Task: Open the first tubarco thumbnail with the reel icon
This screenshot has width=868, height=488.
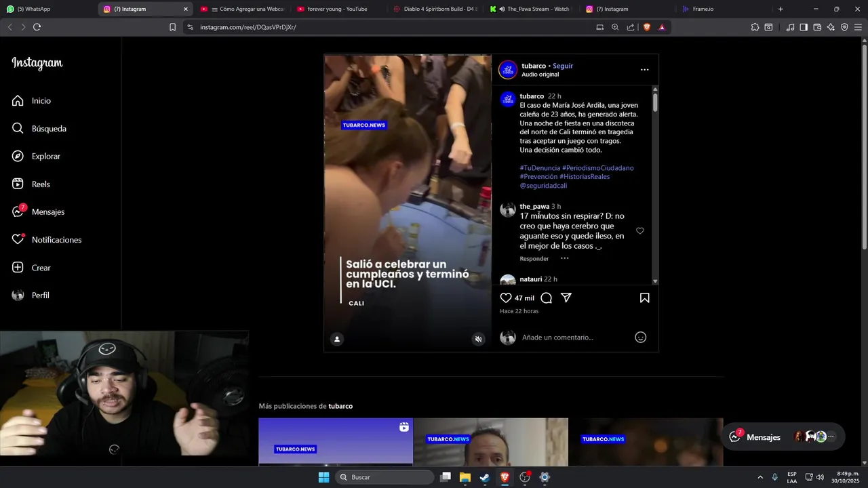Action: [336, 442]
